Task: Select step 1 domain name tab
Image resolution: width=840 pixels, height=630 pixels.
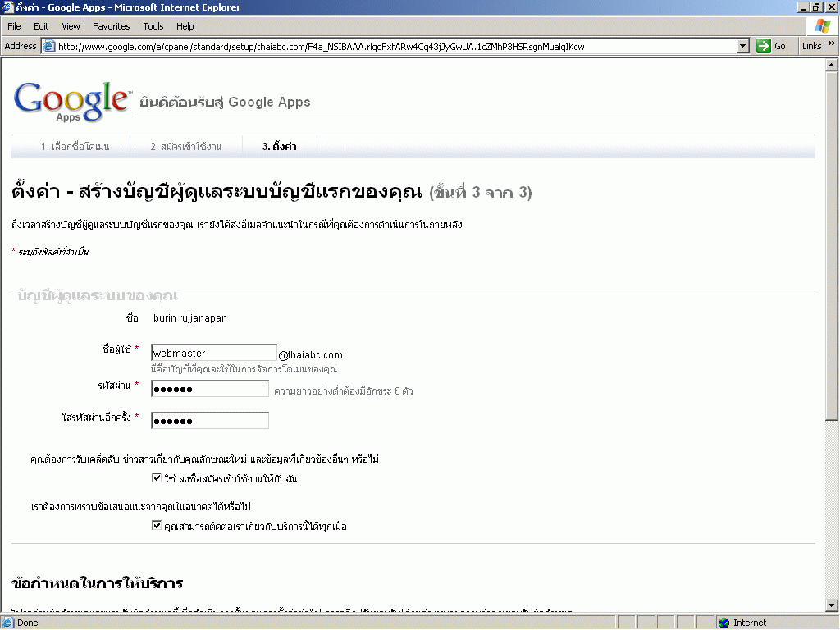Action: (75, 147)
